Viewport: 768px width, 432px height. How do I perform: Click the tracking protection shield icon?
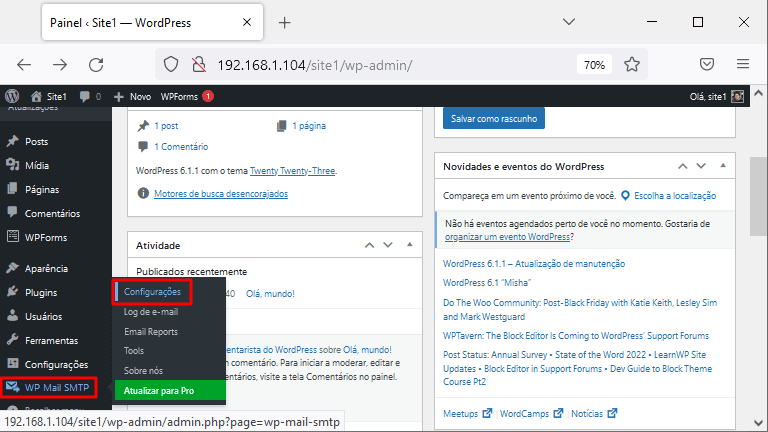[170, 64]
